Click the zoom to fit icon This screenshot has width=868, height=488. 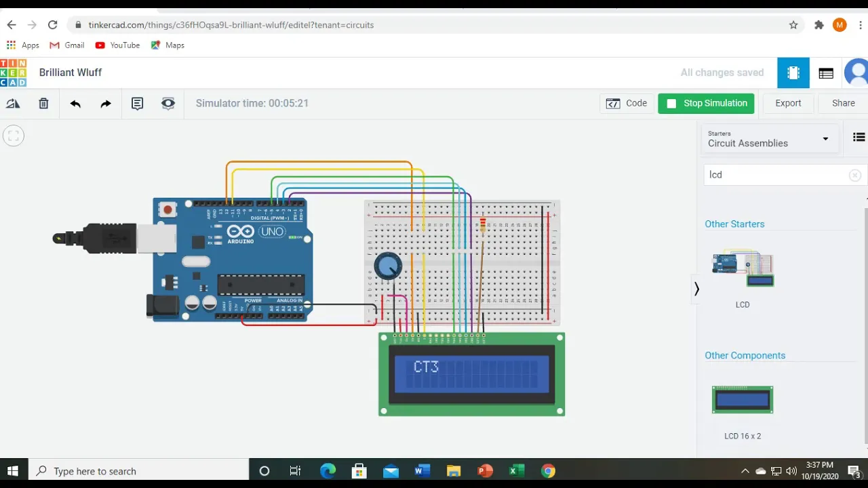click(x=14, y=136)
